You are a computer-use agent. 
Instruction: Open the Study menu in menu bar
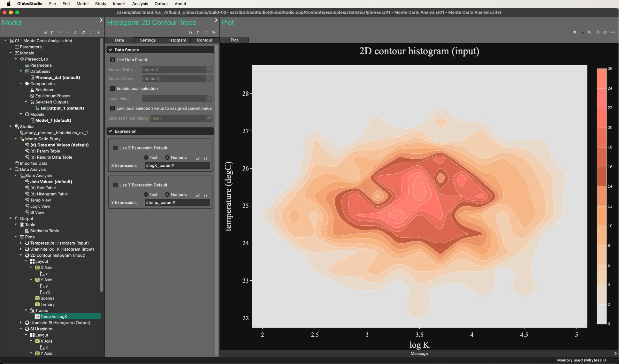101,4
